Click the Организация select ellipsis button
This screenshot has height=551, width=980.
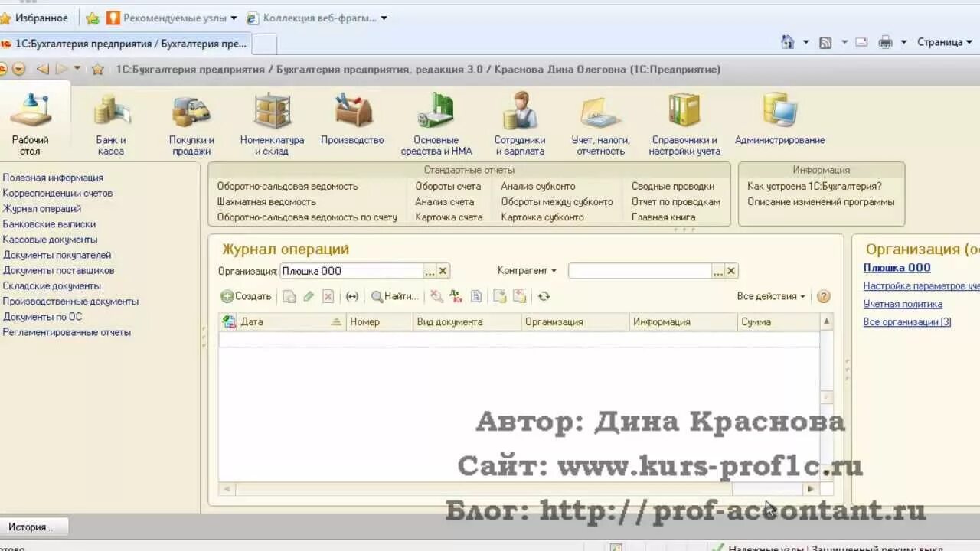[430, 271]
